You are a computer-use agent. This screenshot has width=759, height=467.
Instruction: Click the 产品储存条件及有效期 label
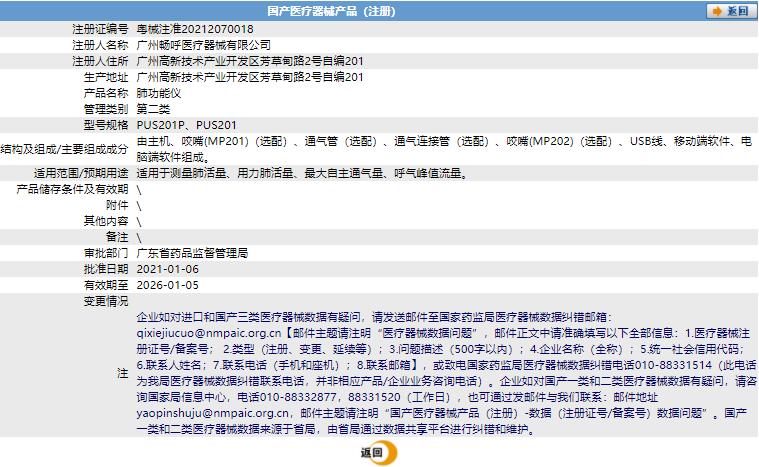coord(73,189)
